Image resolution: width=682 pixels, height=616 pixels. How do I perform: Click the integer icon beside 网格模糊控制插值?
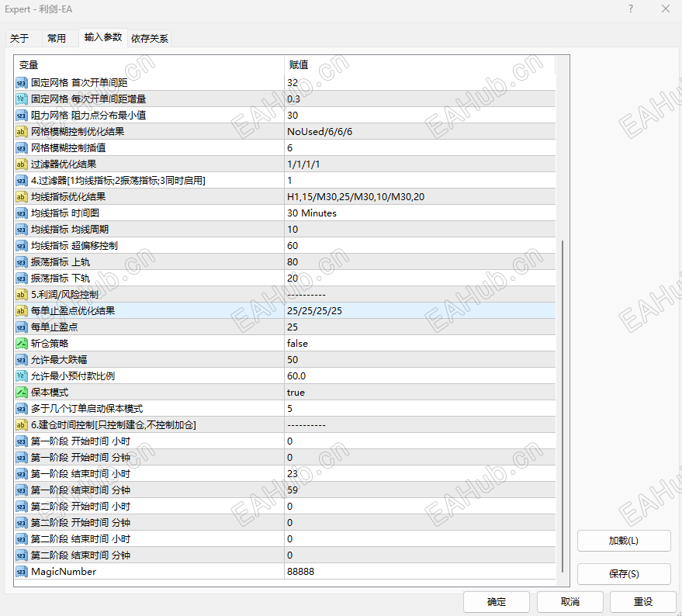pos(21,148)
